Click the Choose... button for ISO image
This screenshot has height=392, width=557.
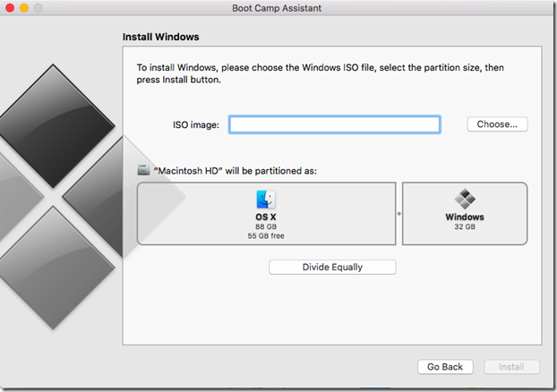(497, 124)
